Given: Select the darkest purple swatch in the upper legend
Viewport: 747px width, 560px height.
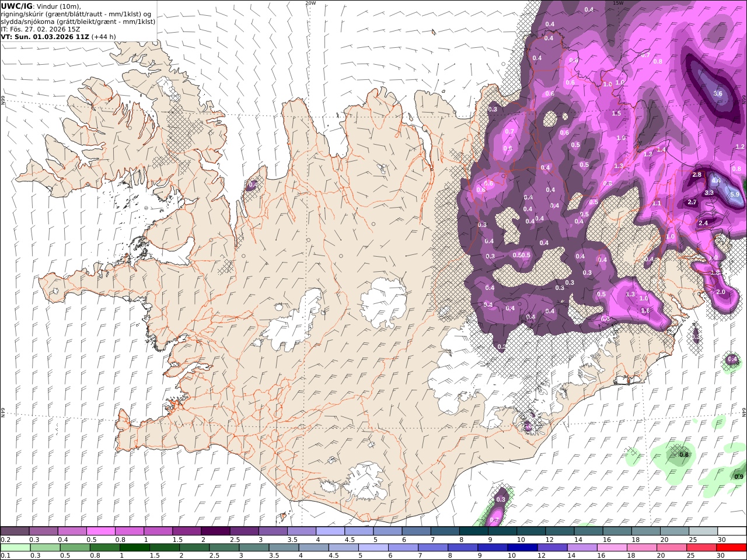Looking at the screenshot, I should pyautogui.click(x=215, y=531).
